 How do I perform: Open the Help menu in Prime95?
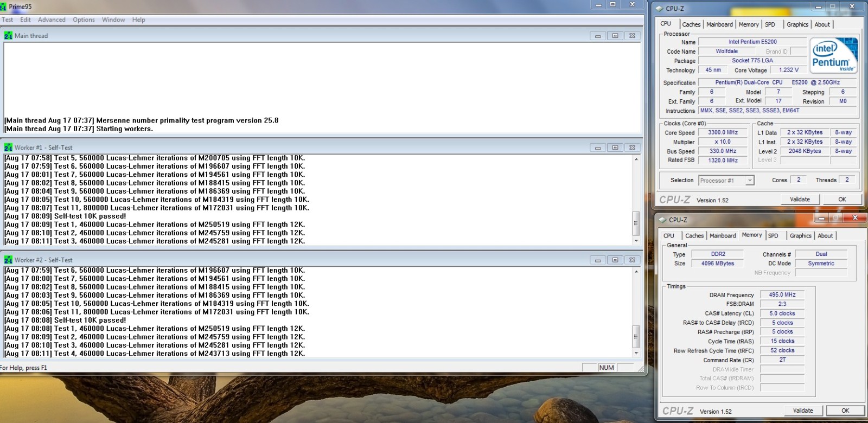tap(138, 20)
